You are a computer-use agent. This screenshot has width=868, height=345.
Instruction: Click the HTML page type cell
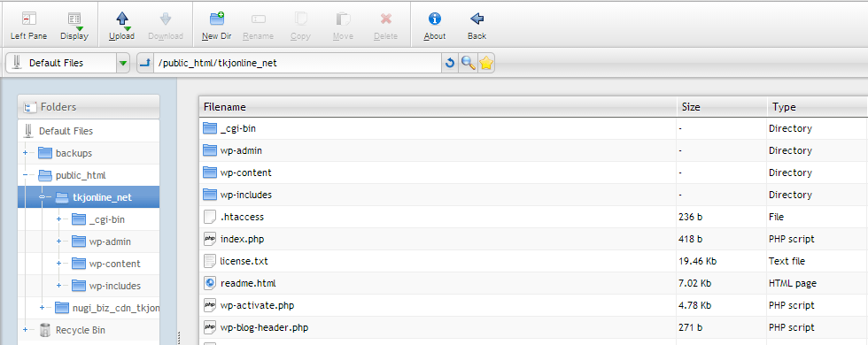point(817,283)
